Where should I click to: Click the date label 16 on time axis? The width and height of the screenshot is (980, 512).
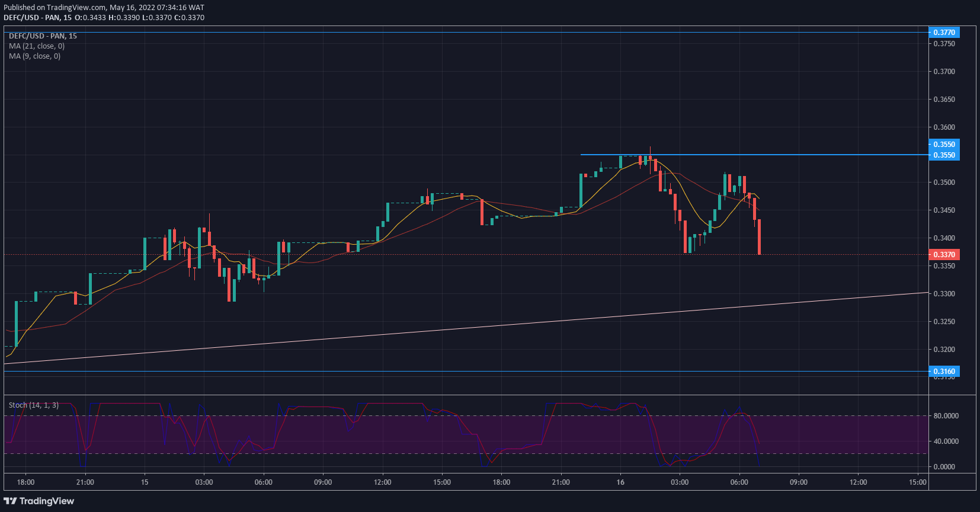pos(620,482)
